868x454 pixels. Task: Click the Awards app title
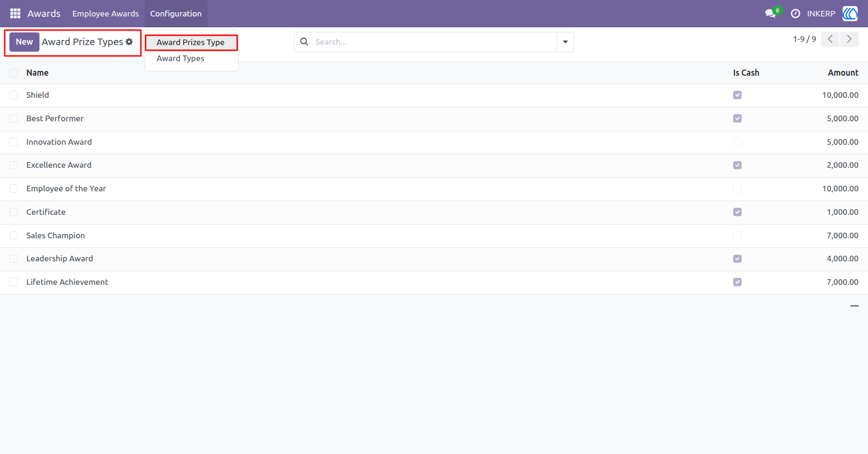(44, 14)
